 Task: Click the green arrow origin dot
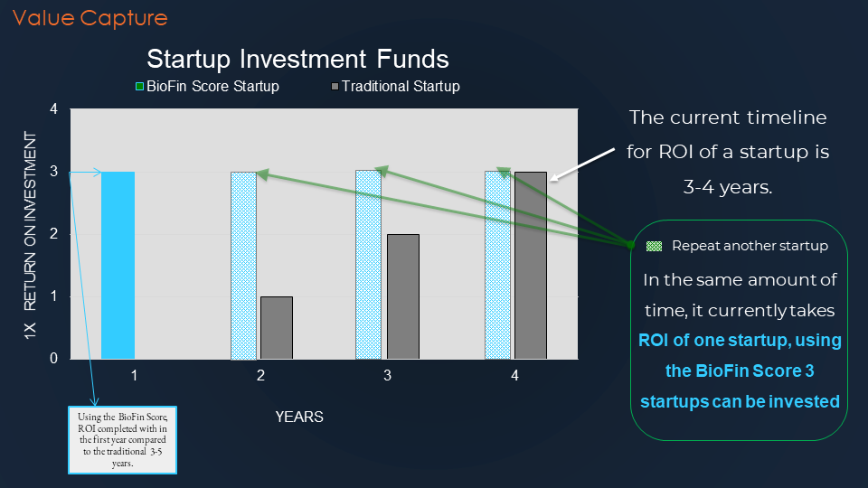coord(630,245)
